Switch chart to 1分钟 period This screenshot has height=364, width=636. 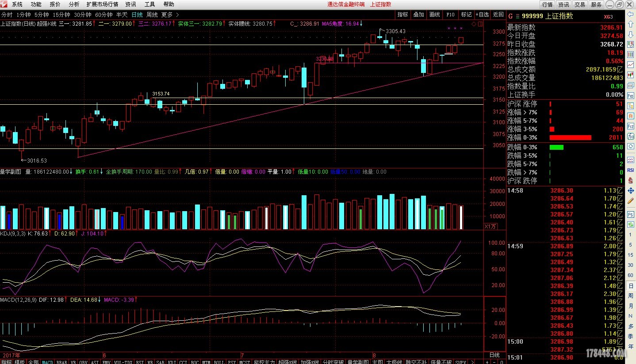(x=23, y=15)
